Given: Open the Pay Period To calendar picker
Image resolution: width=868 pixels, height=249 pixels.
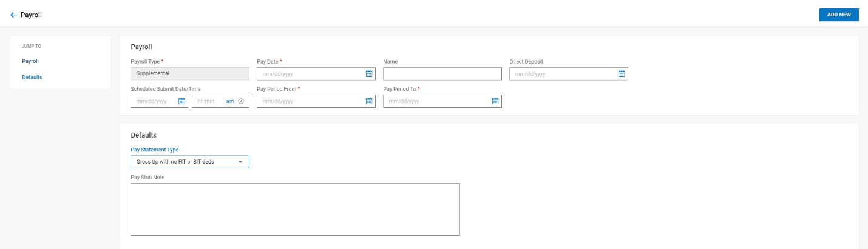Looking at the screenshot, I should coord(495,101).
